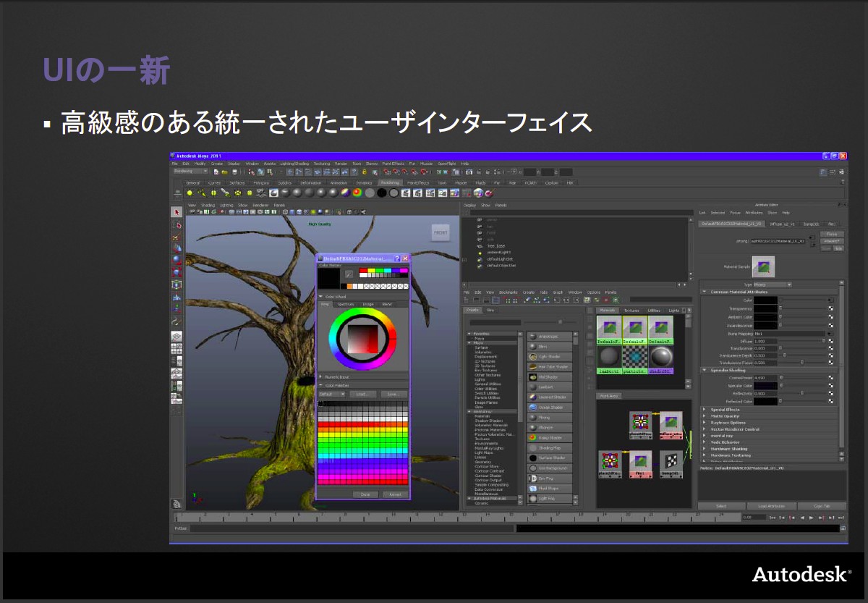The width and height of the screenshot is (868, 603).
Task: Activate the Rotate tool sphere icon
Action: (176, 259)
